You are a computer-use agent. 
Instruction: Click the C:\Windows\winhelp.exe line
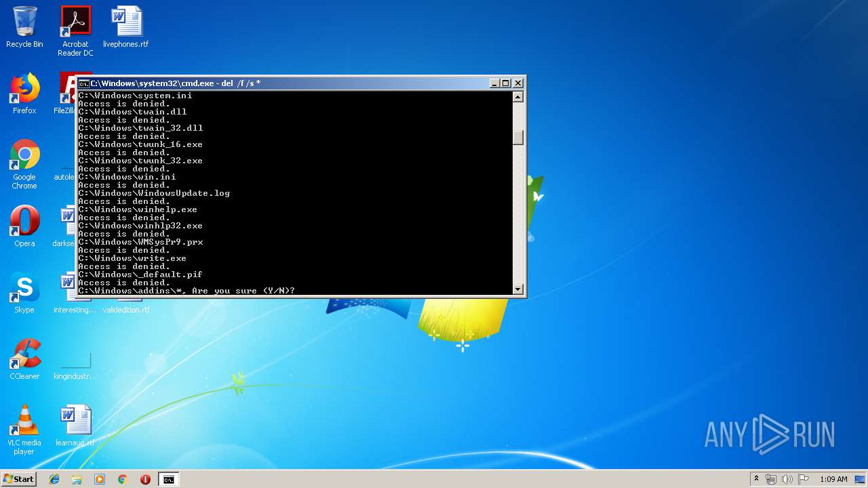138,209
